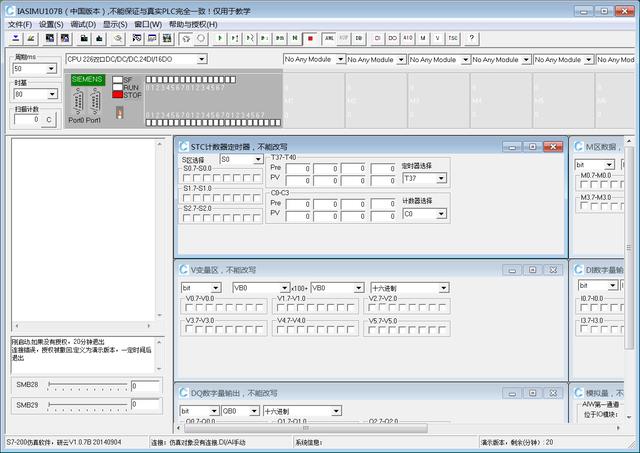The width and height of the screenshot is (640, 453).
Task: Open the 窗口(W) menu
Action: point(148,24)
